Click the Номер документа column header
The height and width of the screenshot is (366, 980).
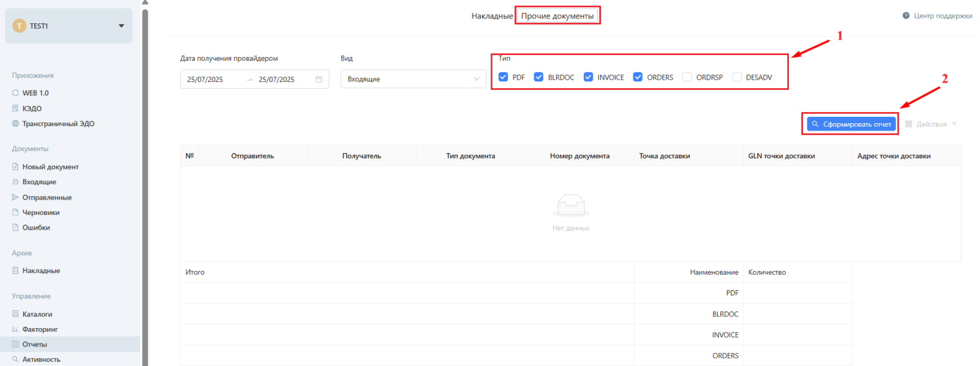[x=579, y=156]
